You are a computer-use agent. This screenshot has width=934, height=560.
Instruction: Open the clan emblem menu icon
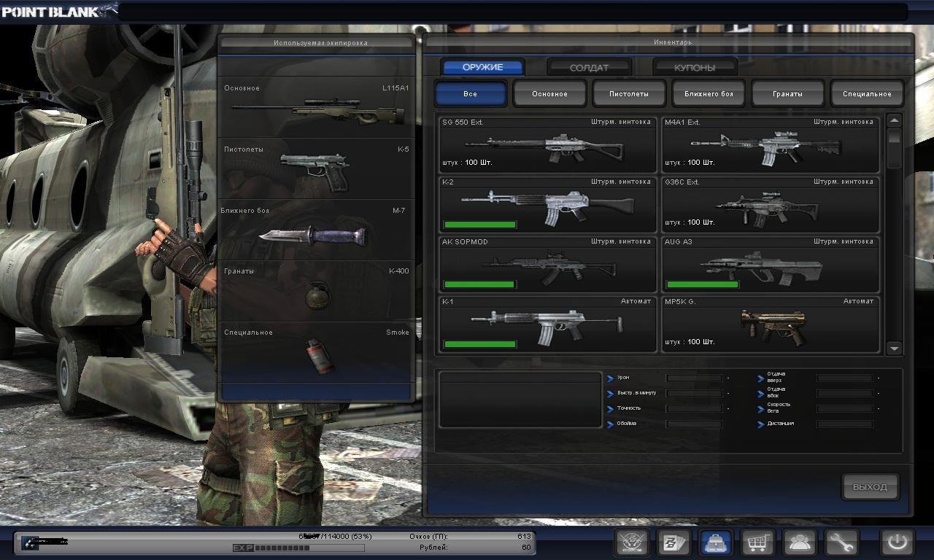point(632,543)
